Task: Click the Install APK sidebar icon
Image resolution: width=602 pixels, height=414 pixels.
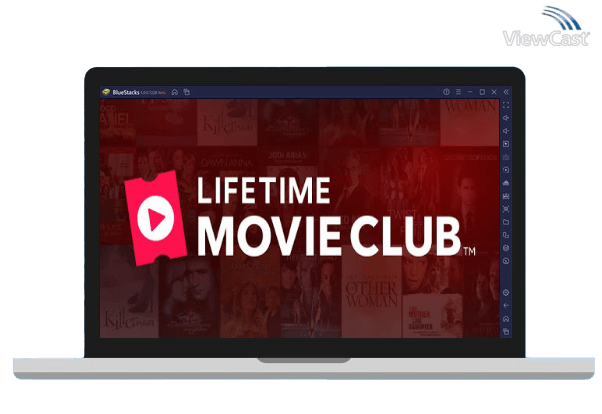Action: (x=506, y=196)
